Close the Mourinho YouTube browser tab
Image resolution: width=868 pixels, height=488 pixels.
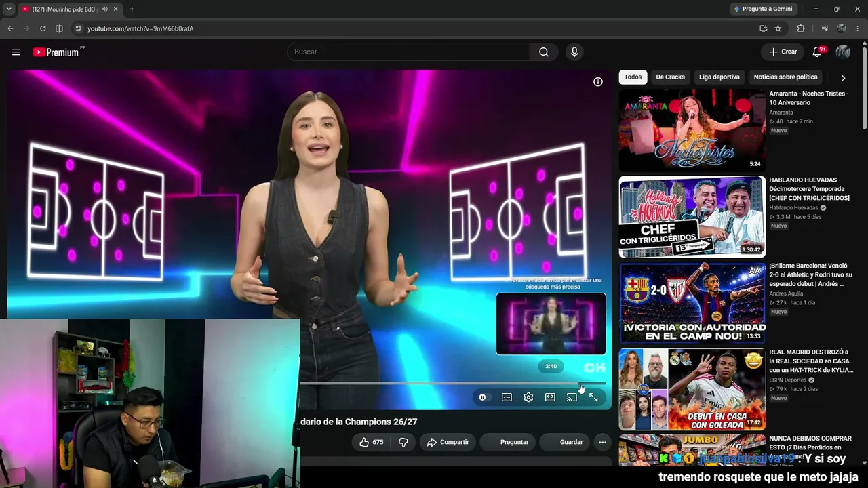(x=115, y=9)
